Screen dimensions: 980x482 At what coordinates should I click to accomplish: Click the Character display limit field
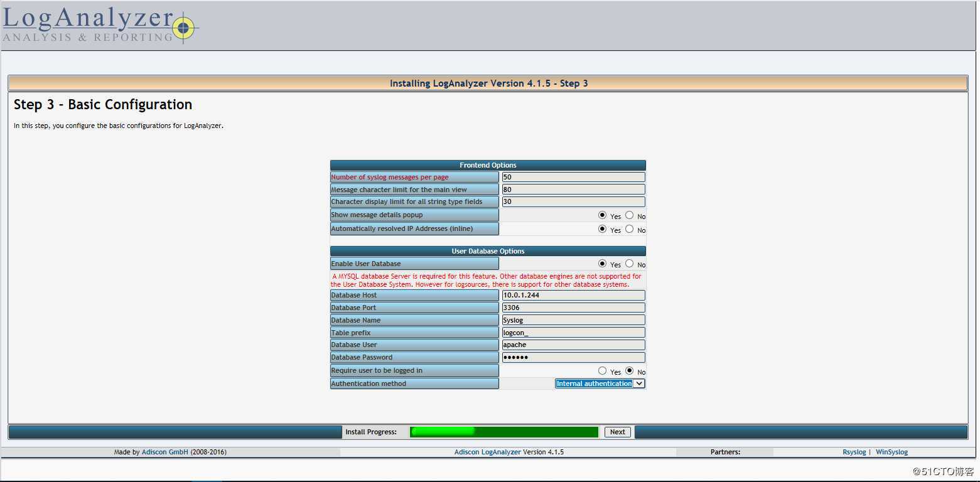point(573,201)
